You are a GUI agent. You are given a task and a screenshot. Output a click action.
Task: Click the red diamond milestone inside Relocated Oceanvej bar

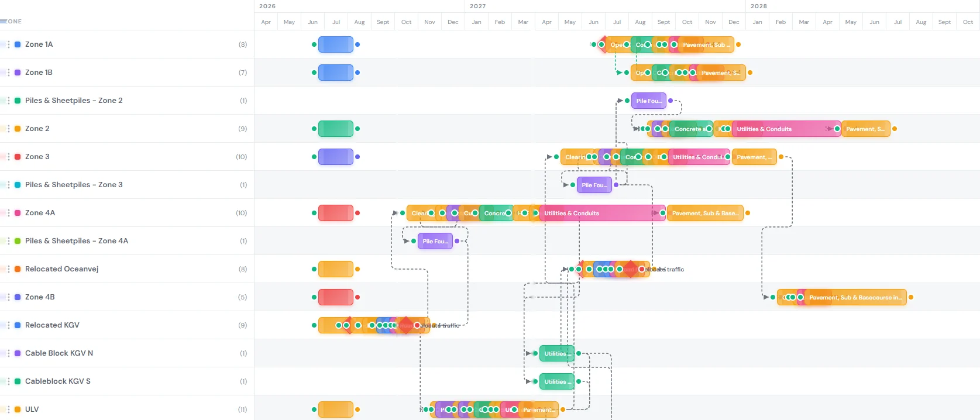pos(630,269)
